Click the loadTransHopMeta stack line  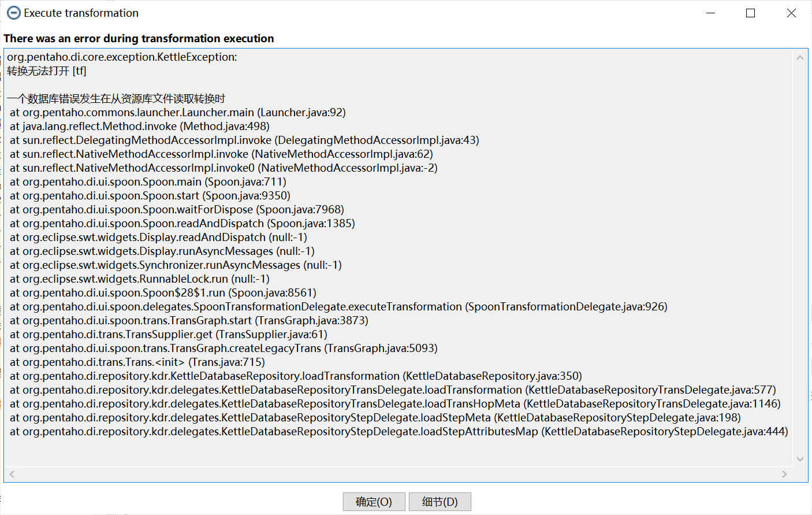tap(395, 404)
